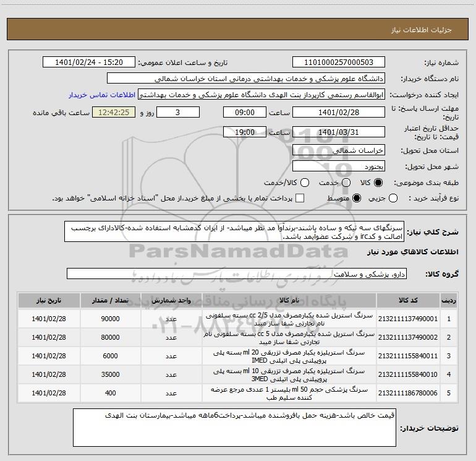Open the اطلاعات تماس خریدار link

[102, 95]
